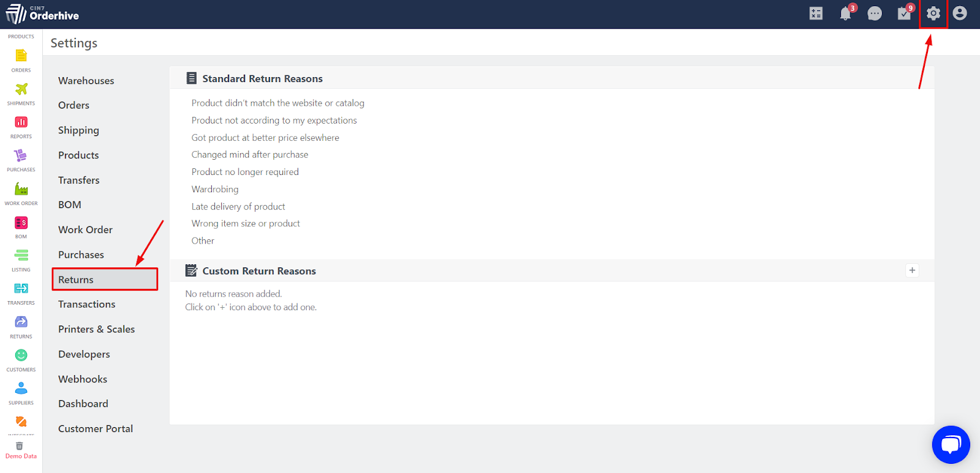Add a custom return reason with plus
Image resolution: width=980 pixels, height=473 pixels.
point(912,270)
